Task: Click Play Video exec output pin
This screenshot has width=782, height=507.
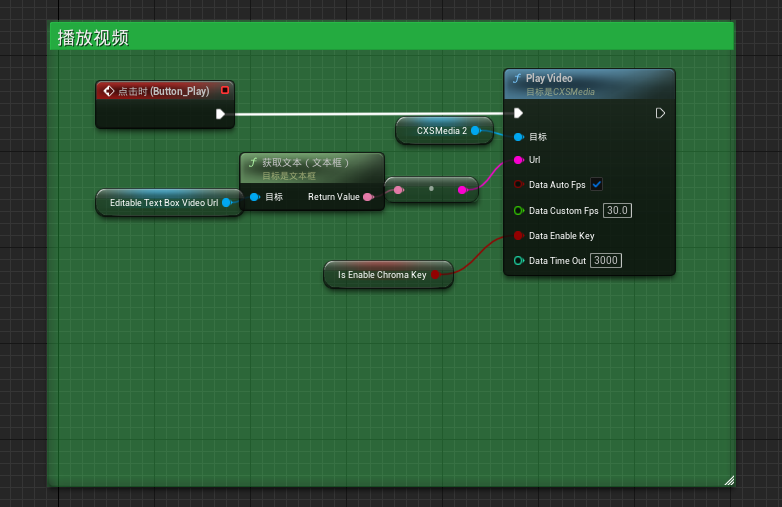Action: tap(660, 113)
